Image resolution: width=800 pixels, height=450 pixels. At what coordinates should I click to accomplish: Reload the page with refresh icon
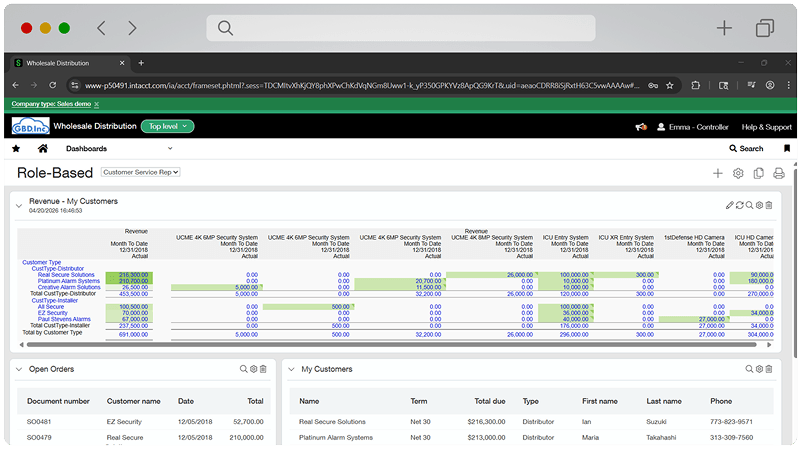53,85
